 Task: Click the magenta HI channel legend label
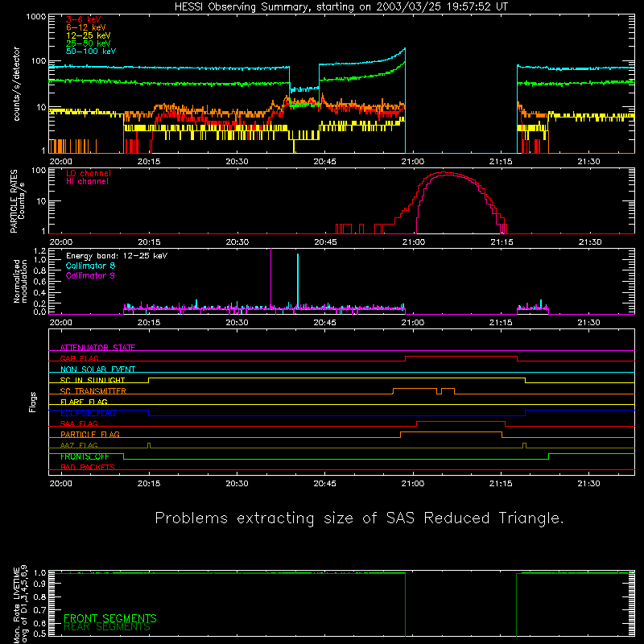(x=87, y=182)
